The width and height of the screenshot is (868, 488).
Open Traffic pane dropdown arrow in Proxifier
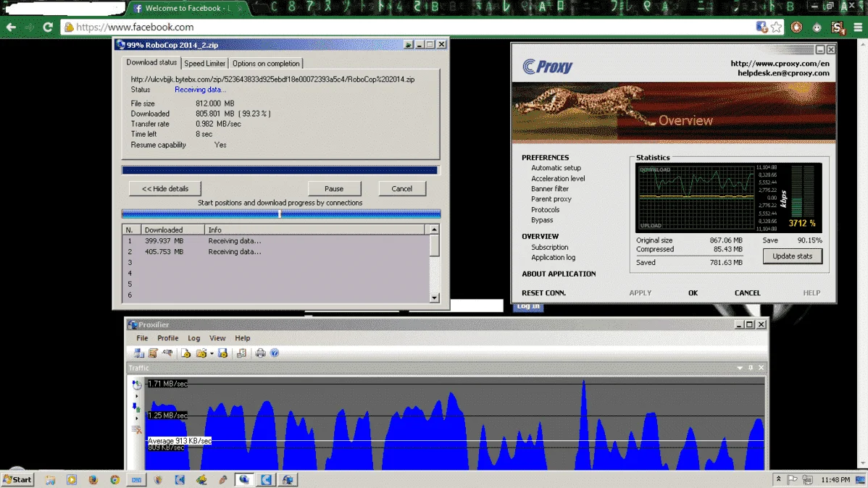[x=740, y=368]
